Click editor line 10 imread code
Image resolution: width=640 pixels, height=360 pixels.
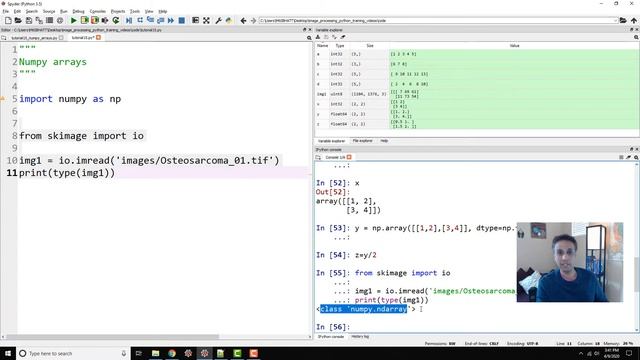tap(149, 160)
